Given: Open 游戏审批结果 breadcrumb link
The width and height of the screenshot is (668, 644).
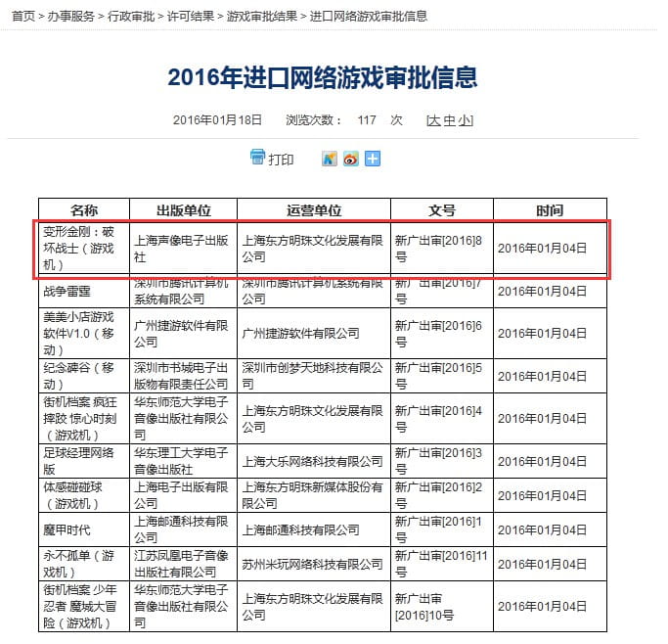Looking at the screenshot, I should [261, 17].
